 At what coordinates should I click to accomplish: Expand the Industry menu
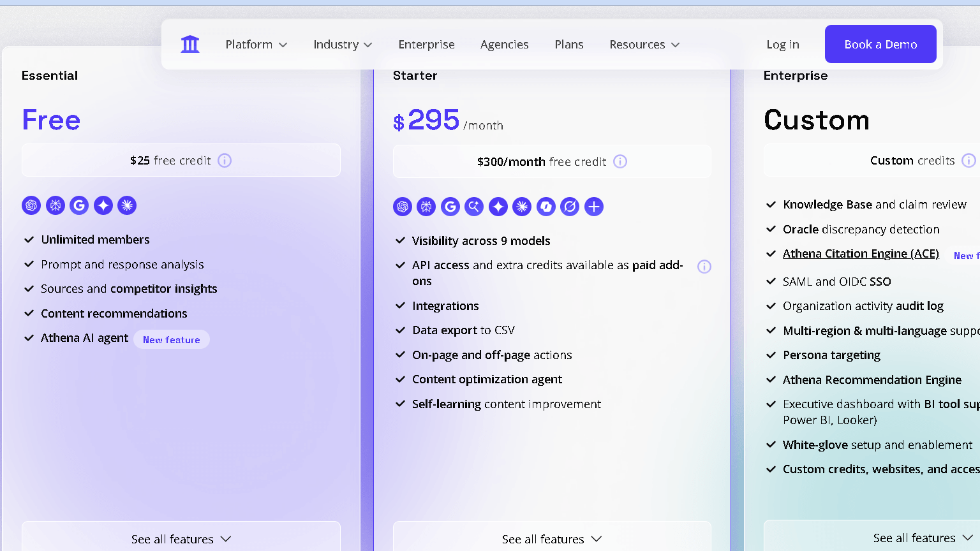pyautogui.click(x=343, y=45)
